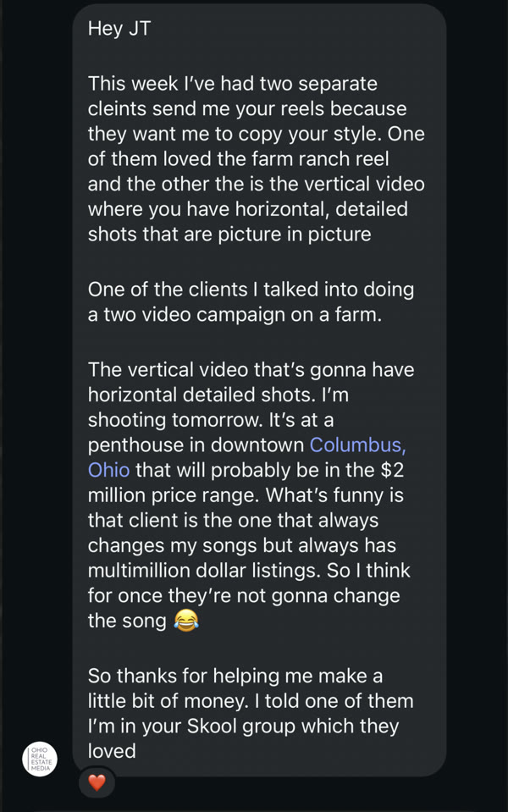This screenshot has width=508, height=812.
Task: Click the words "What's funny is"
Action: click(336, 494)
